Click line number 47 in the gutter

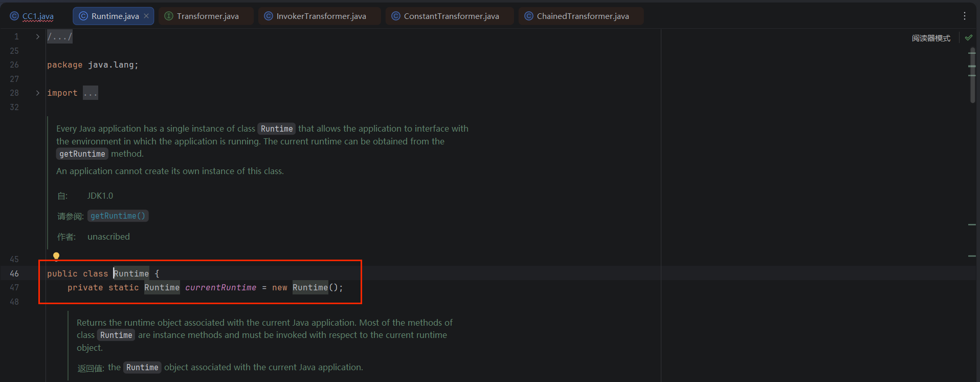click(14, 287)
